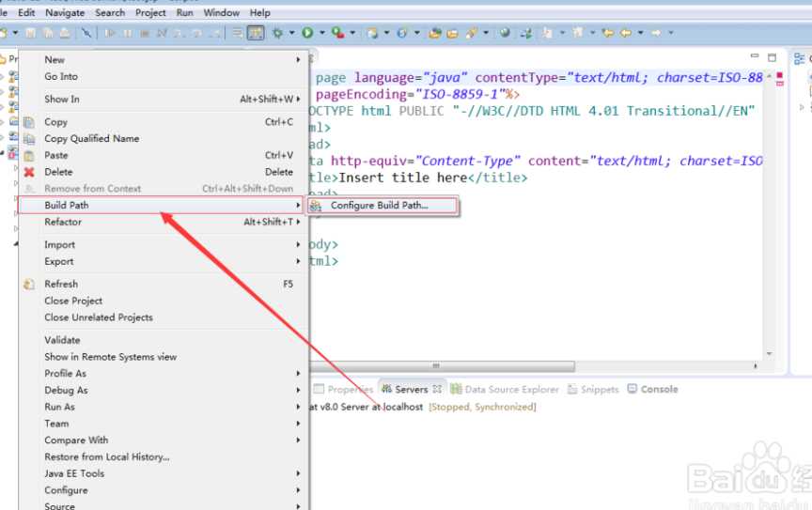Switch to the Snippets tab
812x510 pixels.
593,389
